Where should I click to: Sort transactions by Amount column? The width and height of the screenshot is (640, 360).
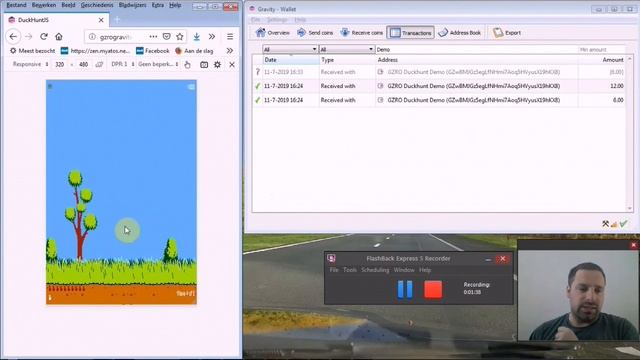(602, 60)
